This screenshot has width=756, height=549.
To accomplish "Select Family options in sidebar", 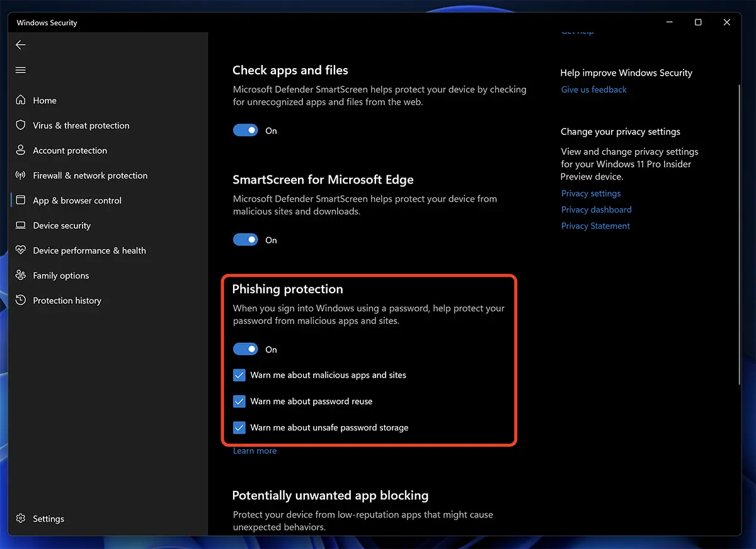I will tap(61, 275).
